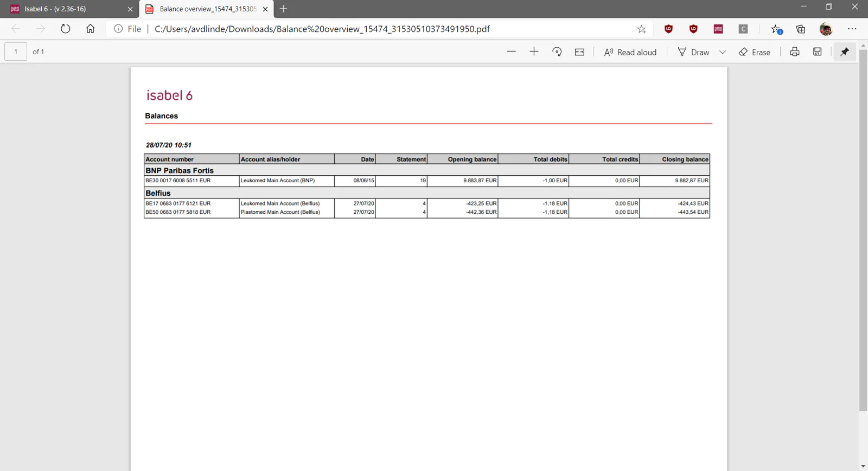Click the browser refresh icon

coord(66,29)
